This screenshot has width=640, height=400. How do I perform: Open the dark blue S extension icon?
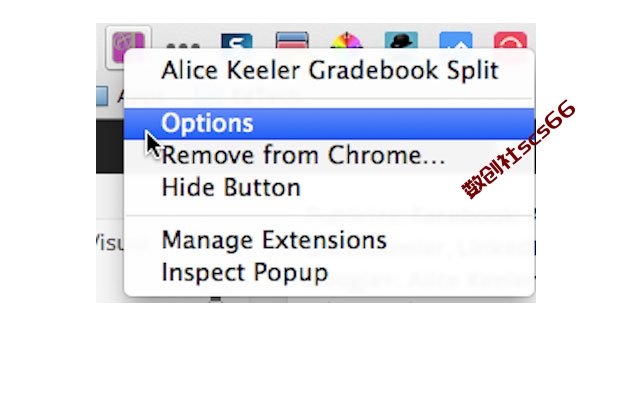pyautogui.click(x=237, y=41)
